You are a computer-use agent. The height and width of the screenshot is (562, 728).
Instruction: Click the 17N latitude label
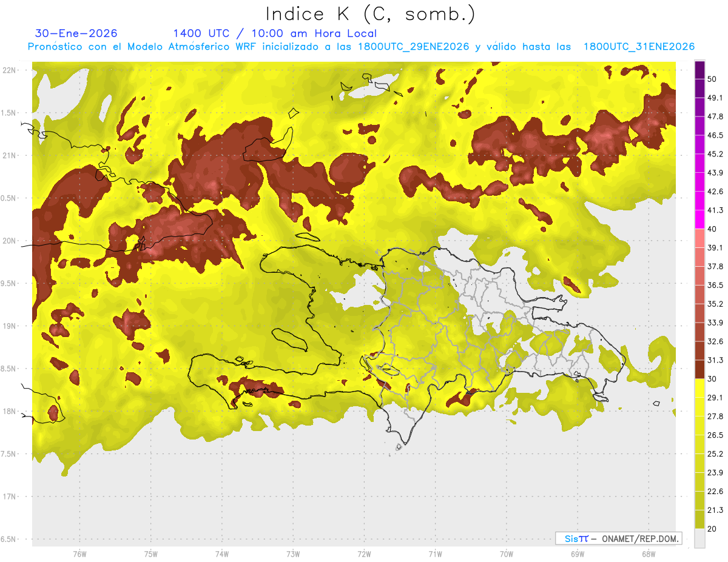(10, 497)
